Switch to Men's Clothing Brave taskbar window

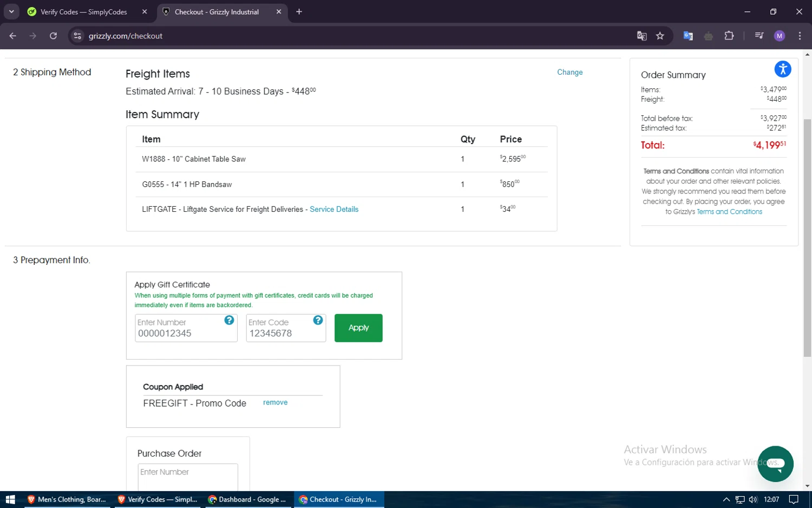pyautogui.click(x=67, y=499)
